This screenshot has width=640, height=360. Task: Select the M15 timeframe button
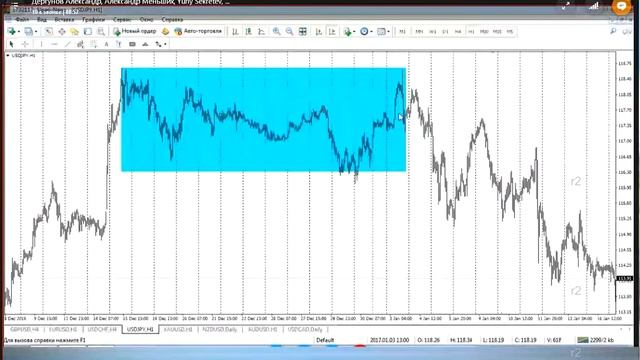pyautogui.click(x=497, y=31)
